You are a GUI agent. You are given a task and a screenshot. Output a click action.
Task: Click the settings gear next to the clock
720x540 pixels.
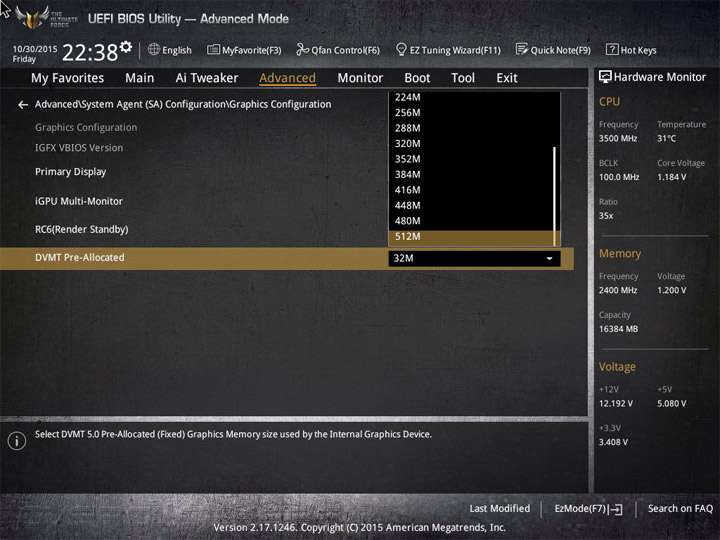(126, 47)
